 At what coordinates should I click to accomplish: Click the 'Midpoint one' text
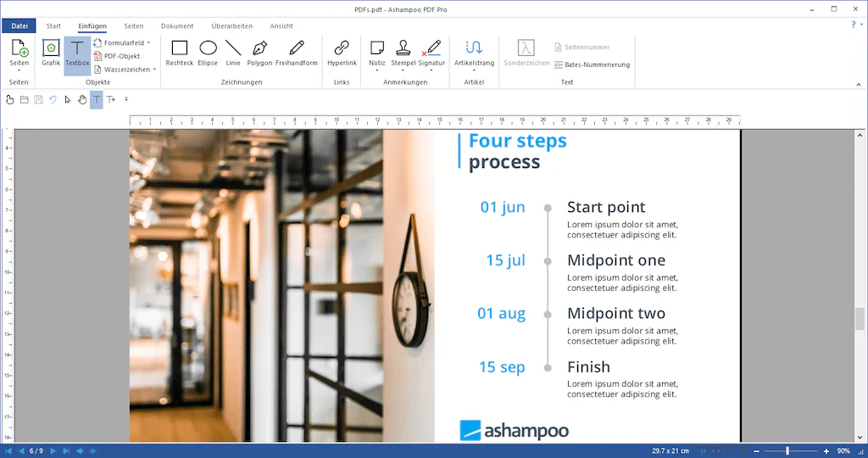(616, 260)
